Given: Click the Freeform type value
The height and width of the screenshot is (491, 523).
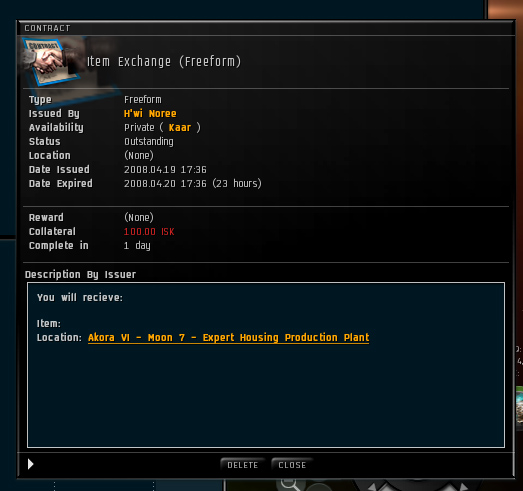Looking at the screenshot, I should point(143,99).
